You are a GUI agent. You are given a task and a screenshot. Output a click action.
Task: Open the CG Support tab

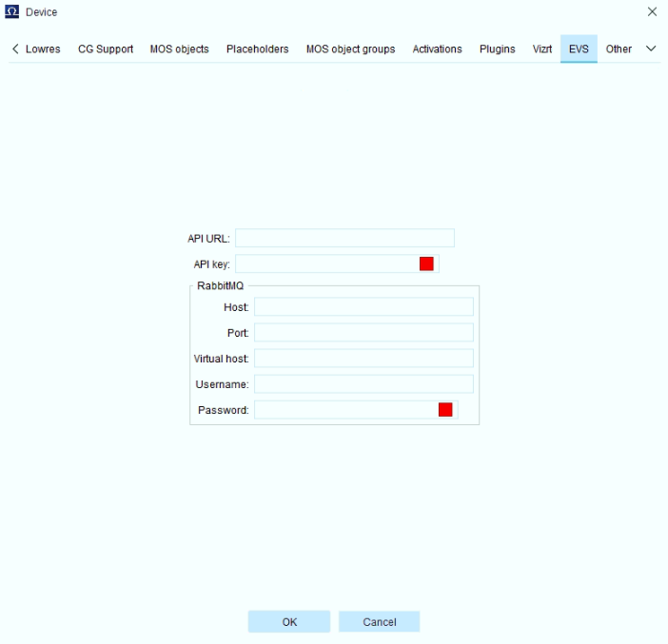click(106, 49)
